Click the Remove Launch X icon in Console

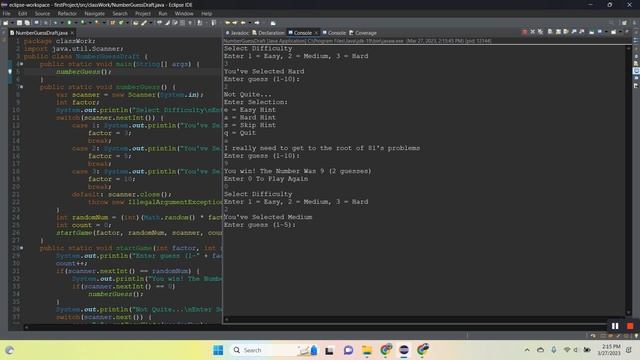[533, 31]
